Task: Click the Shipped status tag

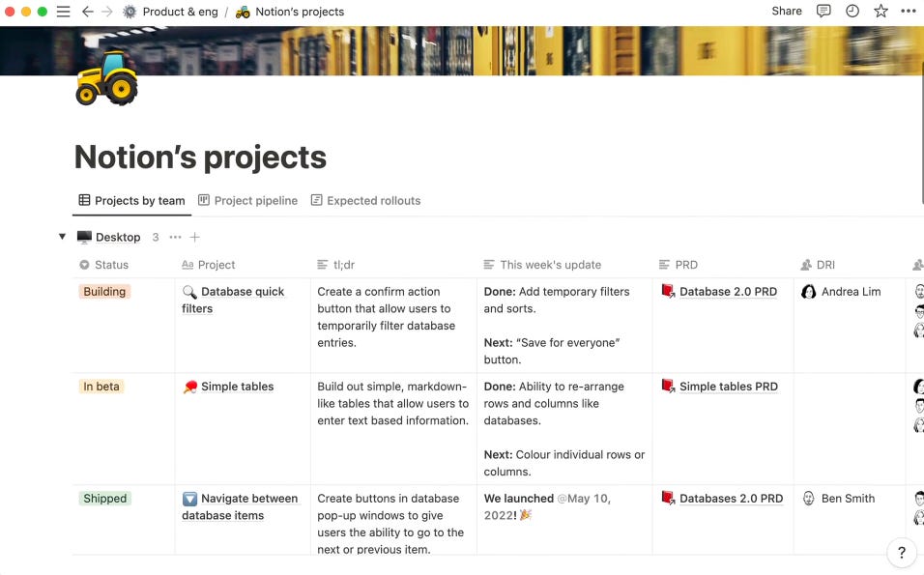Action: point(105,498)
